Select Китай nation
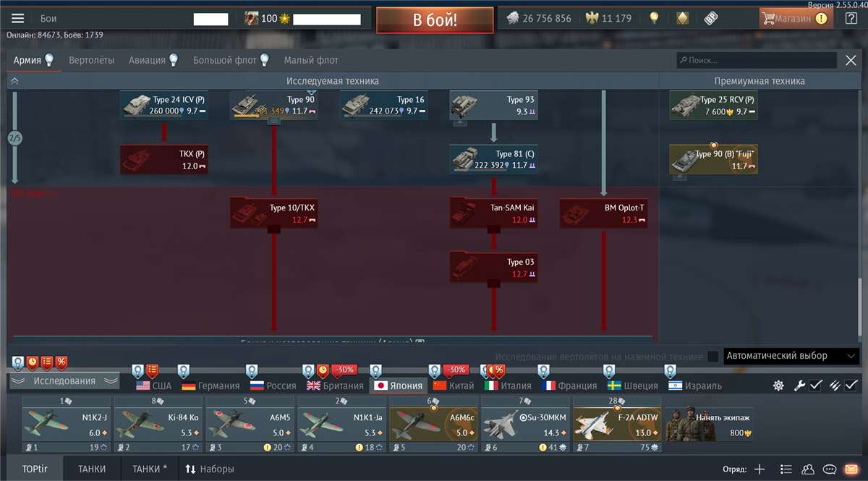 (x=453, y=386)
